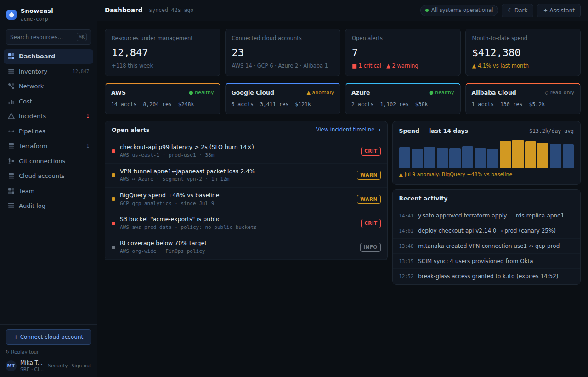Viewport: 588px width, 377px height.
Task: Click activity "deploy checkout-api v2.14.0 → prod"
Action: click(x=486, y=231)
